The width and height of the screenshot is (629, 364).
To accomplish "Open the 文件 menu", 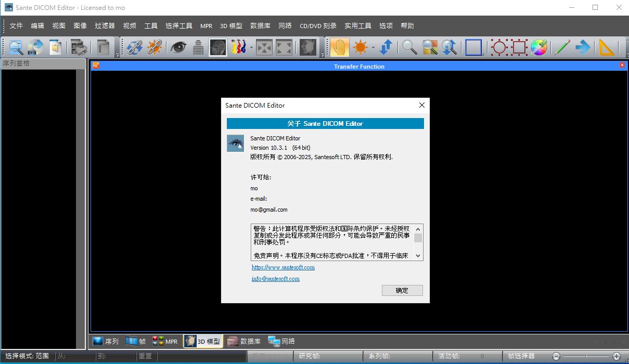I will click(x=16, y=25).
